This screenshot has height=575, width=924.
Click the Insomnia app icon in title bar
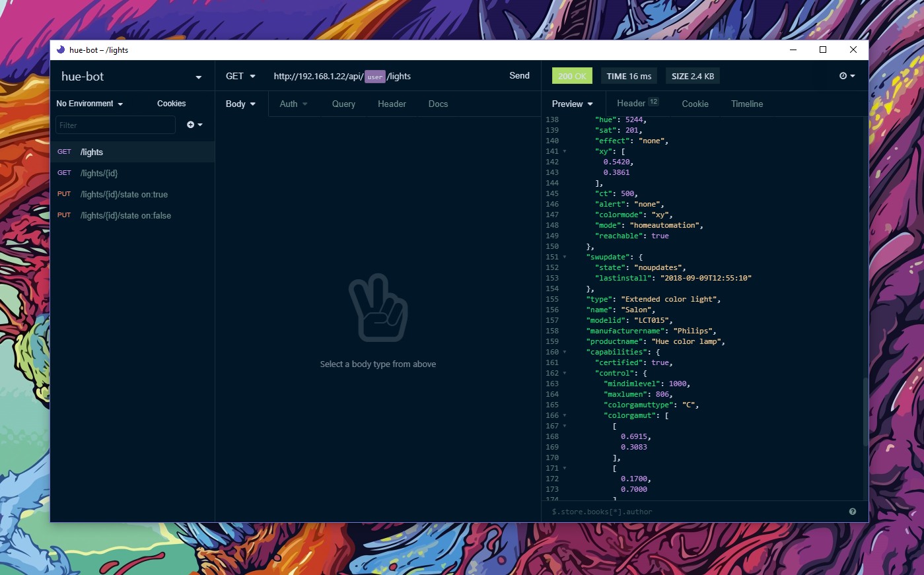(61, 50)
